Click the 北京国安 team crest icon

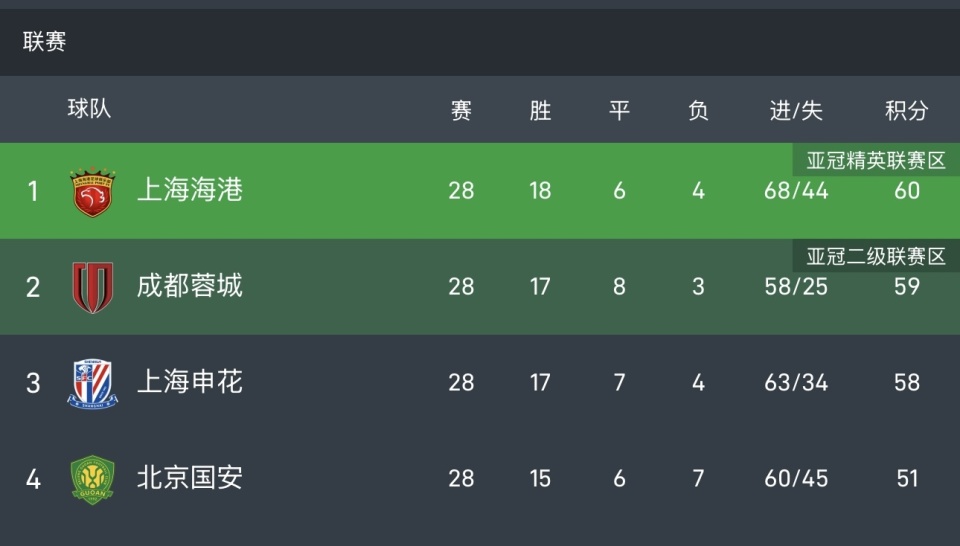(92, 479)
